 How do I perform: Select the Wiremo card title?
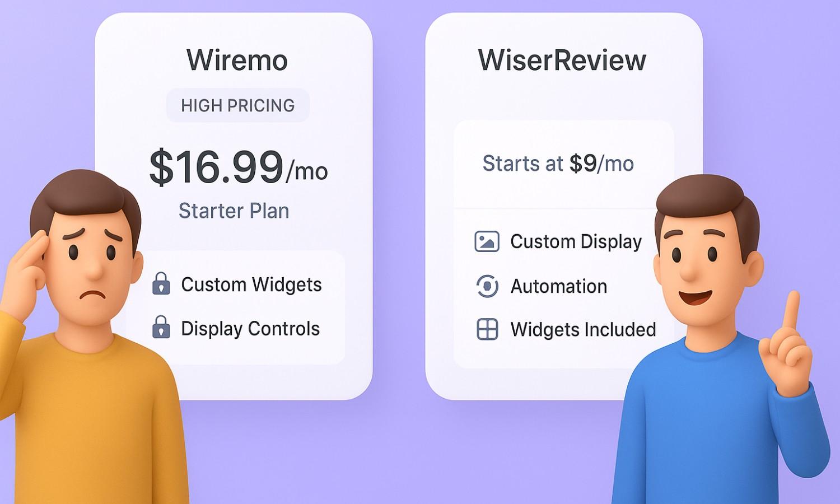click(x=237, y=60)
